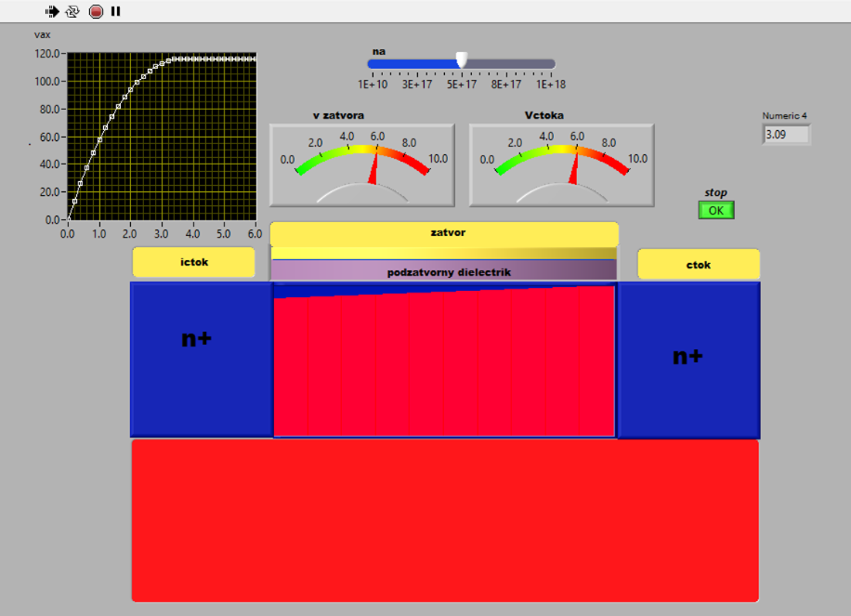Click the red Abort Execution button
Screen dimensions: 851x616
[96, 11]
